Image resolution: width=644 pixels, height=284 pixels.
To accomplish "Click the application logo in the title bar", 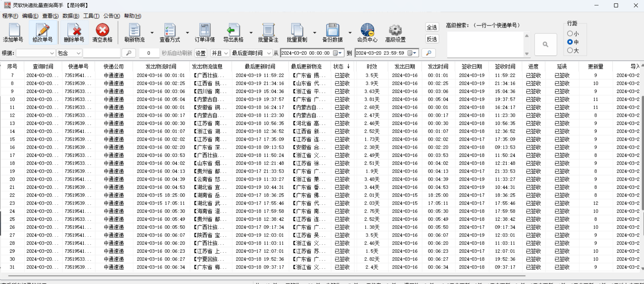I will [7, 5].
